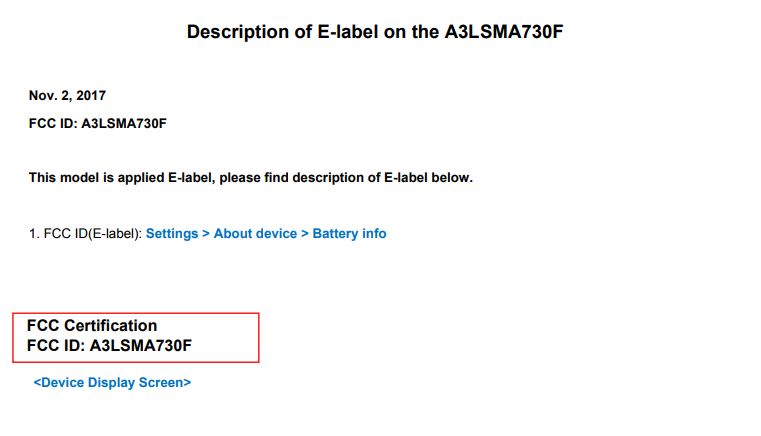Viewport: 761px width, 436px height.
Task: Click "About device" in the blue path
Action: (255, 234)
